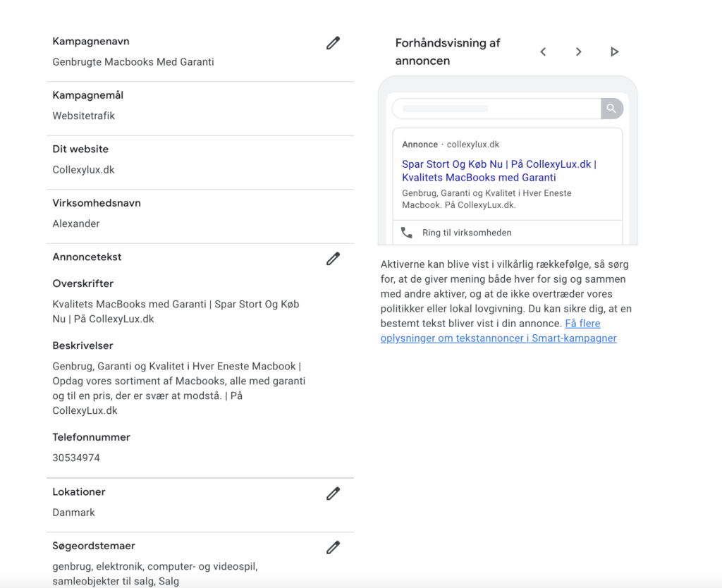Edit the Kampagnenavn with its pencil icon
This screenshot has height=588, width=722.
333,43
